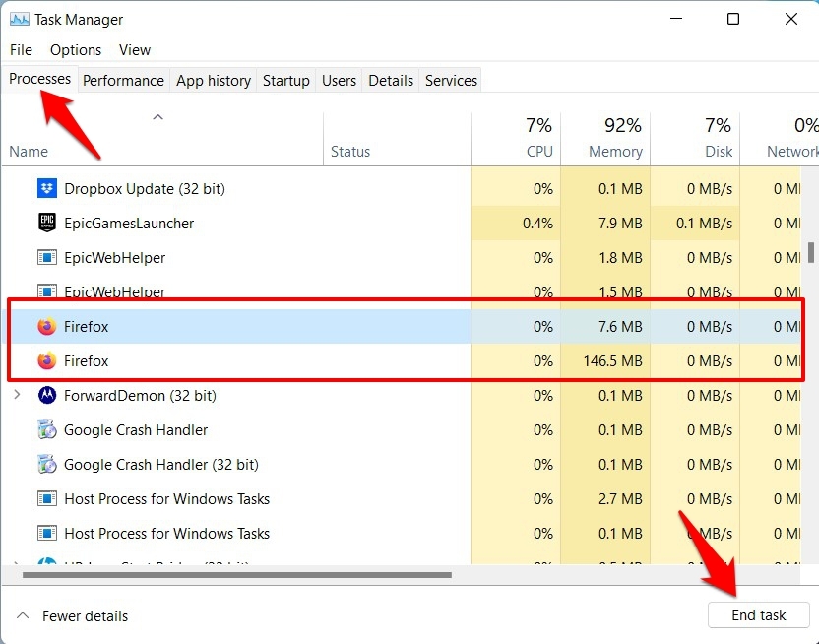Click the highlighted Firefox process icon
Screen dimensions: 819x644
pos(46,326)
